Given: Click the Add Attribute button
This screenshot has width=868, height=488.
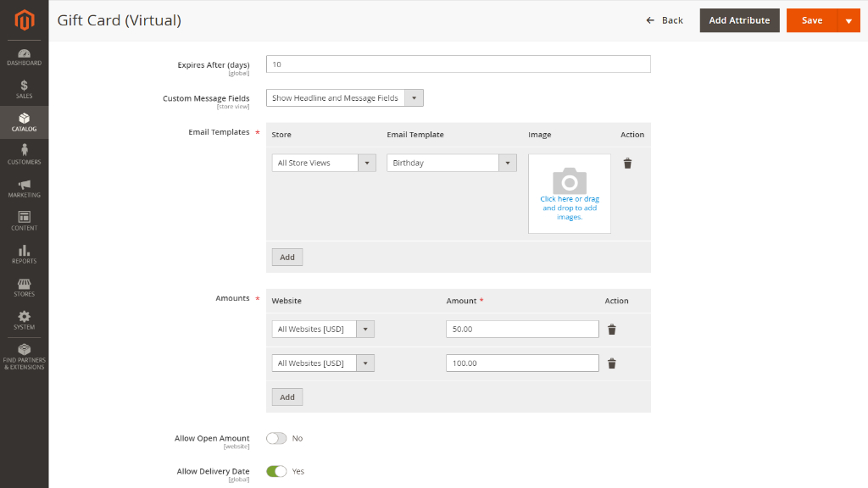Looking at the screenshot, I should (x=739, y=20).
